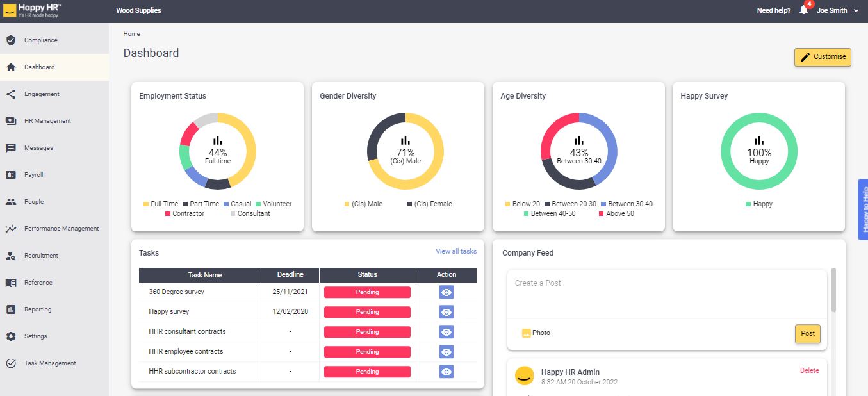
Task: Expand the Joe Smith account menu
Action: point(831,10)
